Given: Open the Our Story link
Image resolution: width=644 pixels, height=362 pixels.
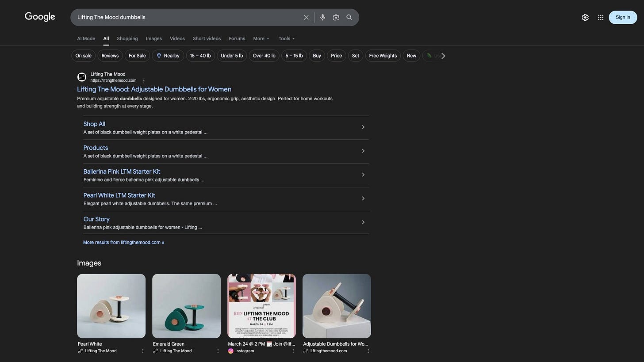Looking at the screenshot, I should [96, 219].
